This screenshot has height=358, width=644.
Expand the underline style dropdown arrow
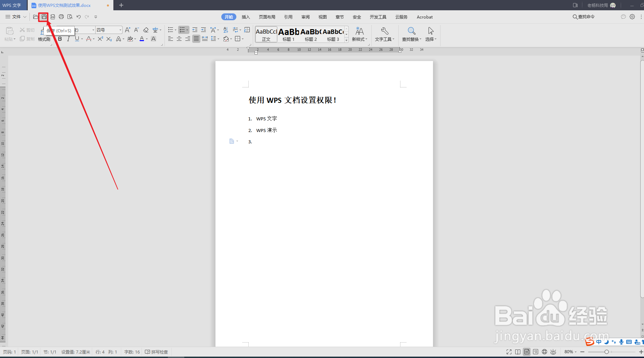point(82,39)
